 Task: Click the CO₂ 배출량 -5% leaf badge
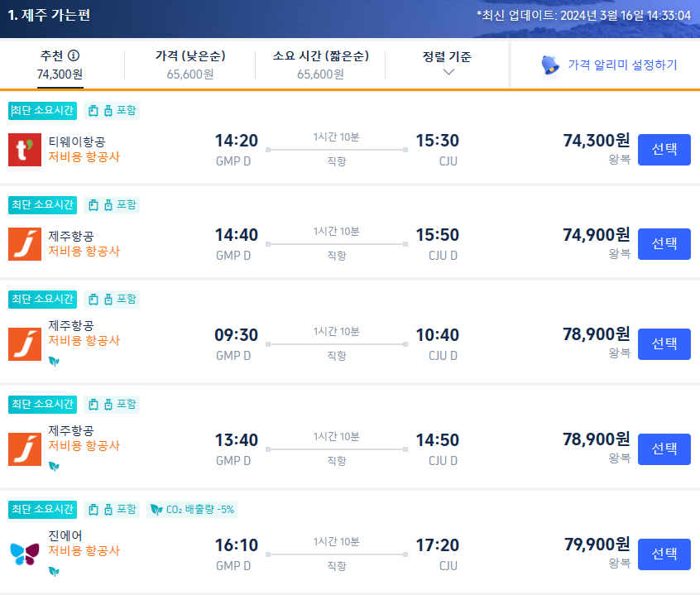(x=191, y=509)
